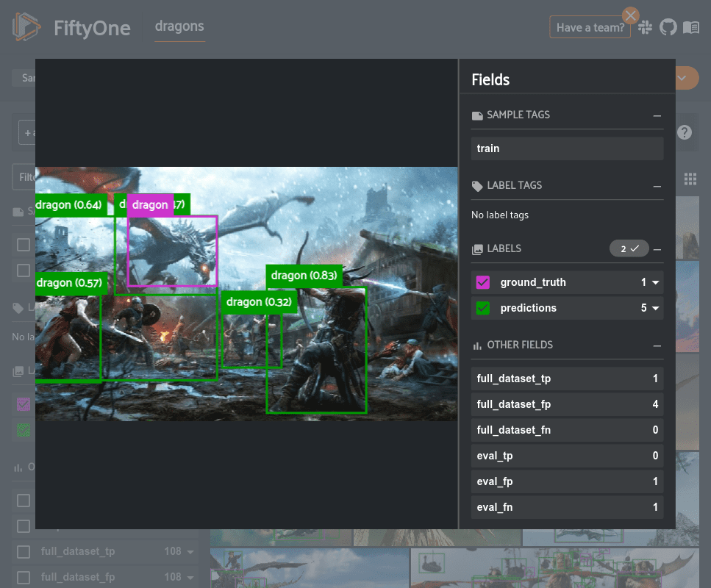711x588 pixels.
Task: Click the dragon (0.57) prediction label
Action: click(x=71, y=283)
